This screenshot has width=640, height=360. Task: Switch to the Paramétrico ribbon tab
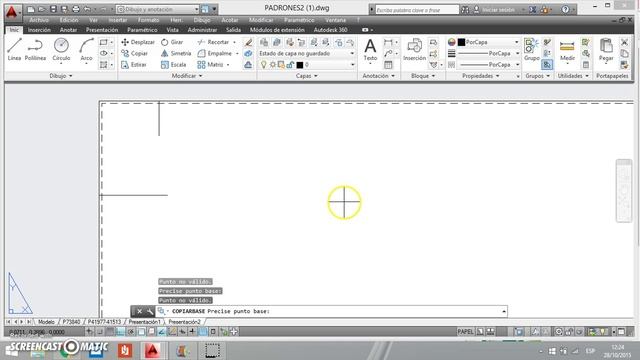142,30
